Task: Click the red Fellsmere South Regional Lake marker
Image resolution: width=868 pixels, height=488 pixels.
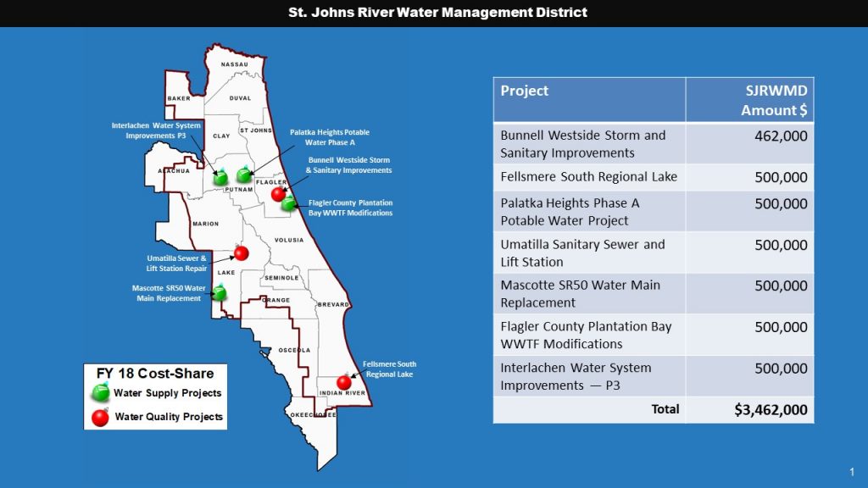Action: pyautogui.click(x=344, y=382)
